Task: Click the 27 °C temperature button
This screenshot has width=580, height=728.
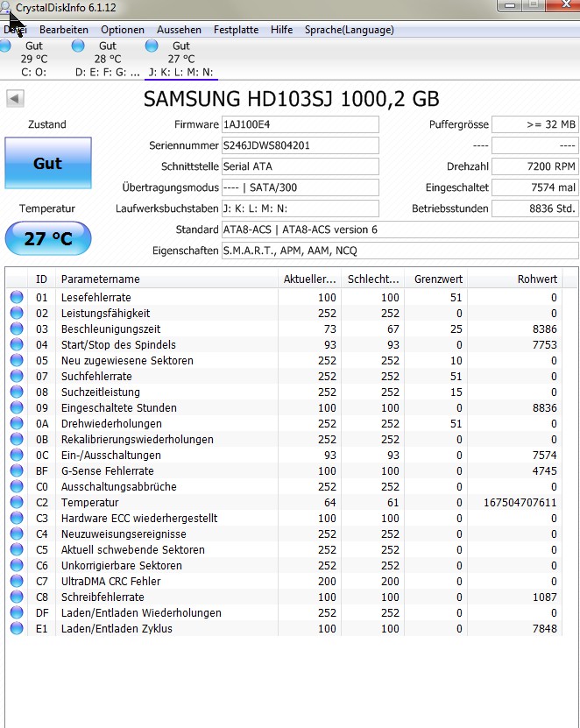Action: 48,238
